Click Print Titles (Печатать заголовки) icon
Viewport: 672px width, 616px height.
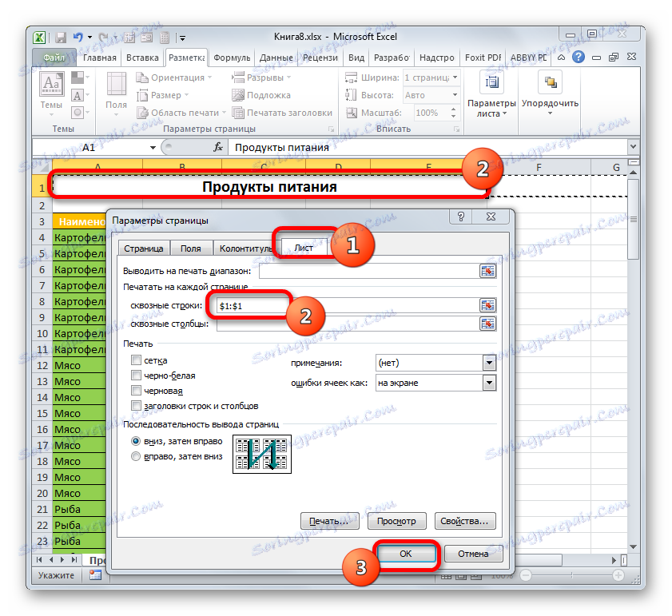(238, 113)
